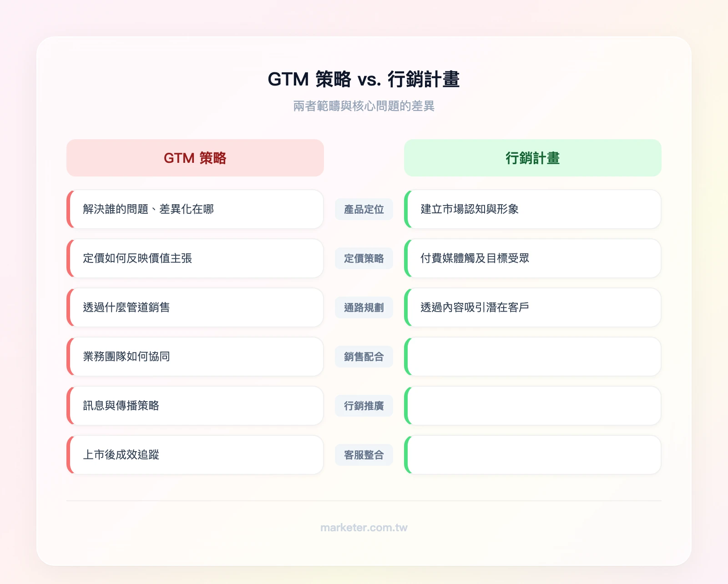
Task: Click the card '建立市場認知與形象'
Action: click(532, 209)
